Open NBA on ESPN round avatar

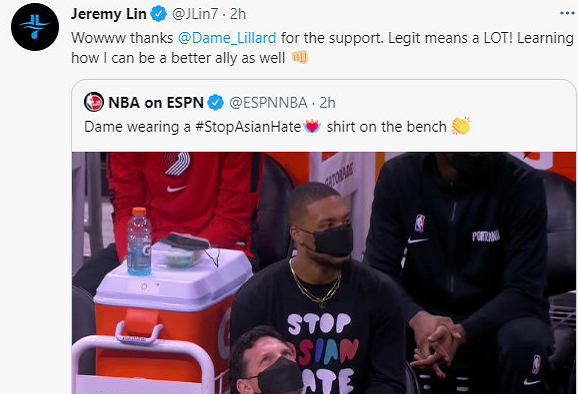pyautogui.click(x=94, y=102)
